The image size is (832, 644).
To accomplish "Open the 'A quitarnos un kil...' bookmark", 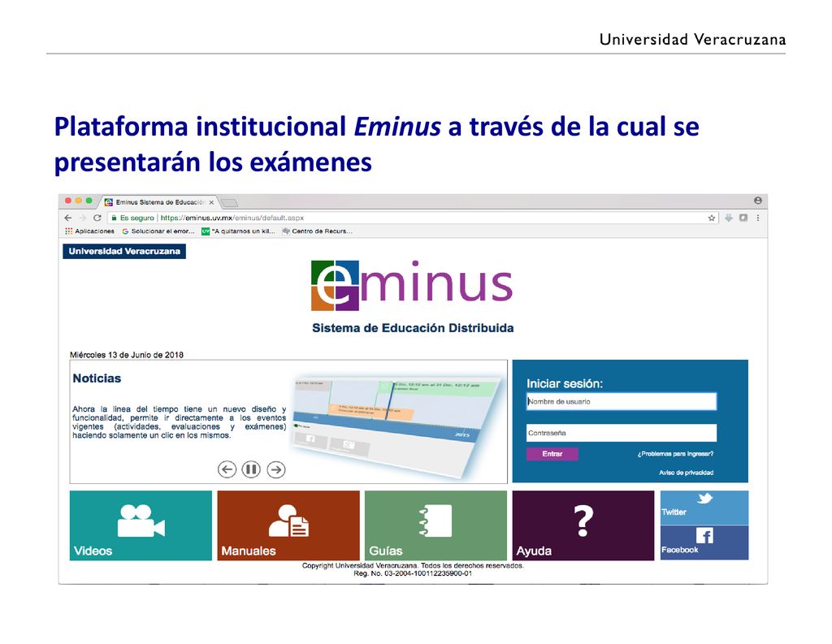I will (238, 231).
